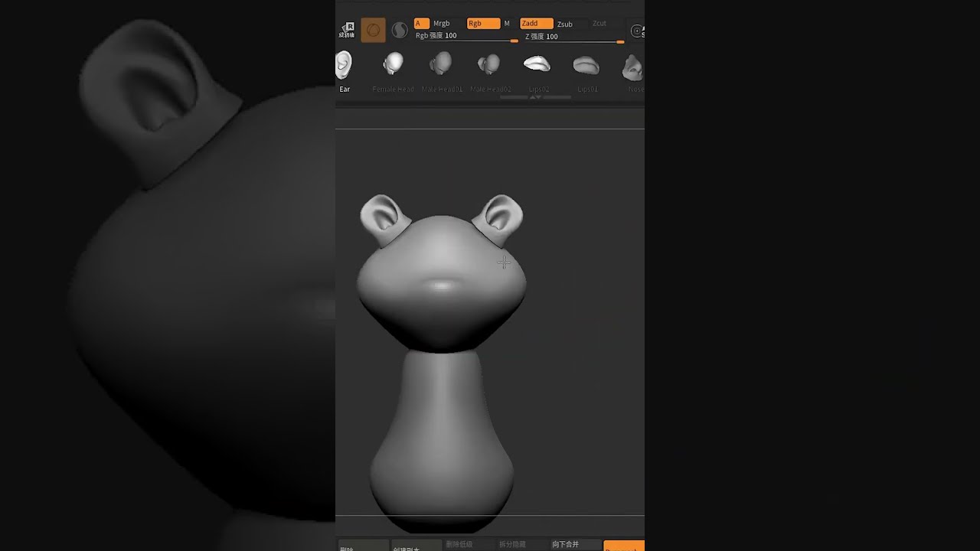Click the two-tone color switcher icon
The height and width of the screenshot is (551, 980).
point(400,30)
